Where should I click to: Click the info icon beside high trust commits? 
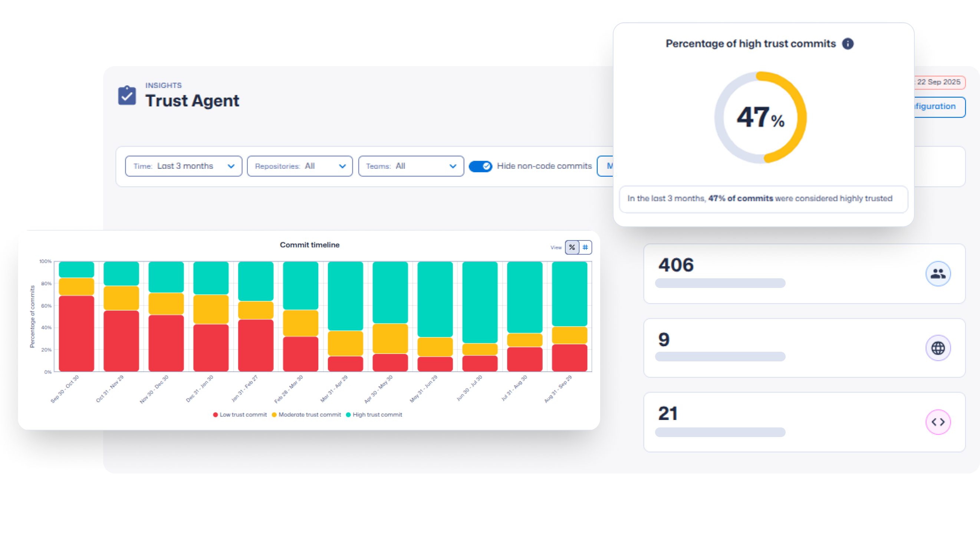pyautogui.click(x=847, y=44)
